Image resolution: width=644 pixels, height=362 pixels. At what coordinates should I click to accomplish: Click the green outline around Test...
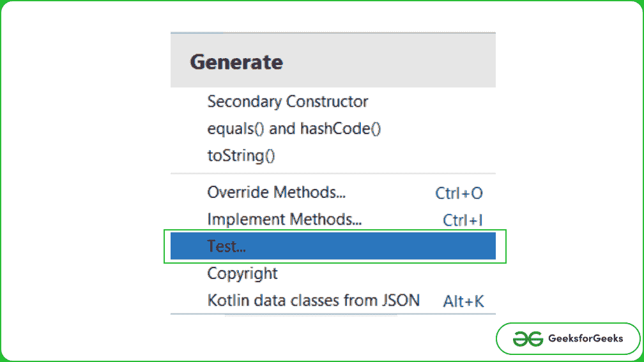pyautogui.click(x=506, y=246)
